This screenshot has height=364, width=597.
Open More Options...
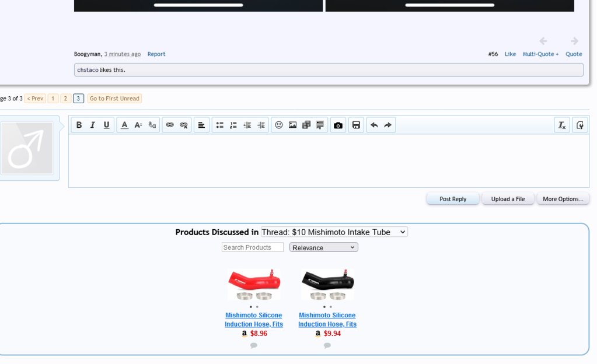[x=563, y=199]
